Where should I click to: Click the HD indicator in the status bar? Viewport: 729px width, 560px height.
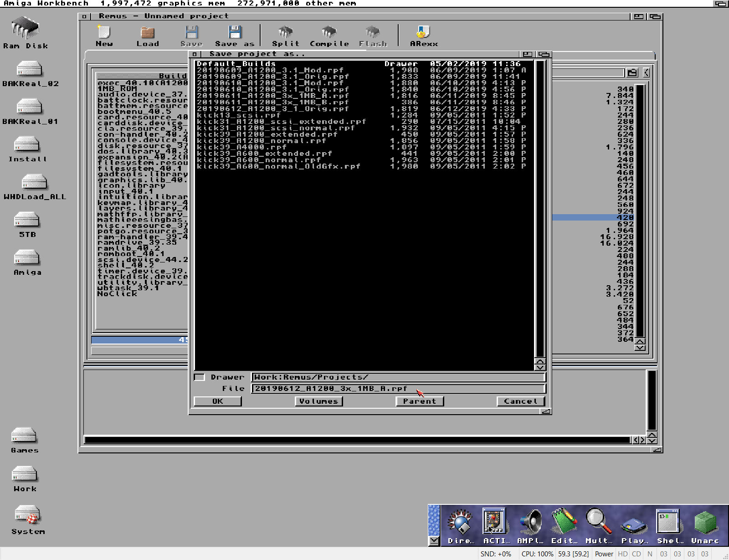[623, 554]
